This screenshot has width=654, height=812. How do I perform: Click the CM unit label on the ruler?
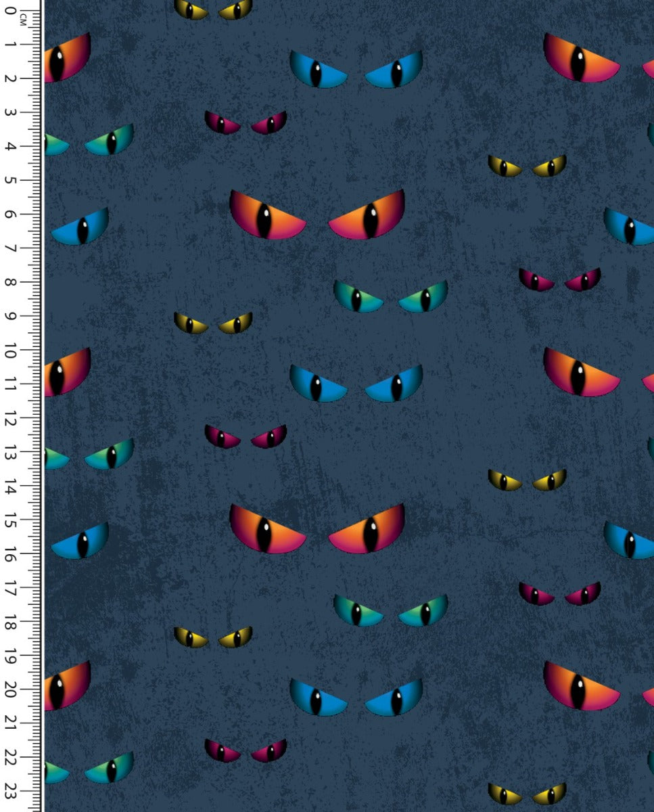(x=22, y=20)
